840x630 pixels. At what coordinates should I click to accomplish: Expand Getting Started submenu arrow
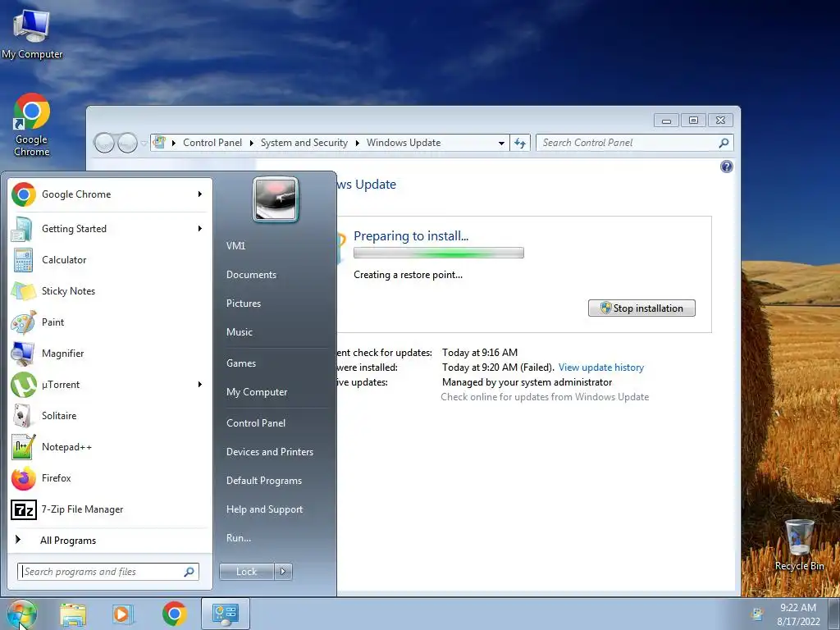point(200,229)
